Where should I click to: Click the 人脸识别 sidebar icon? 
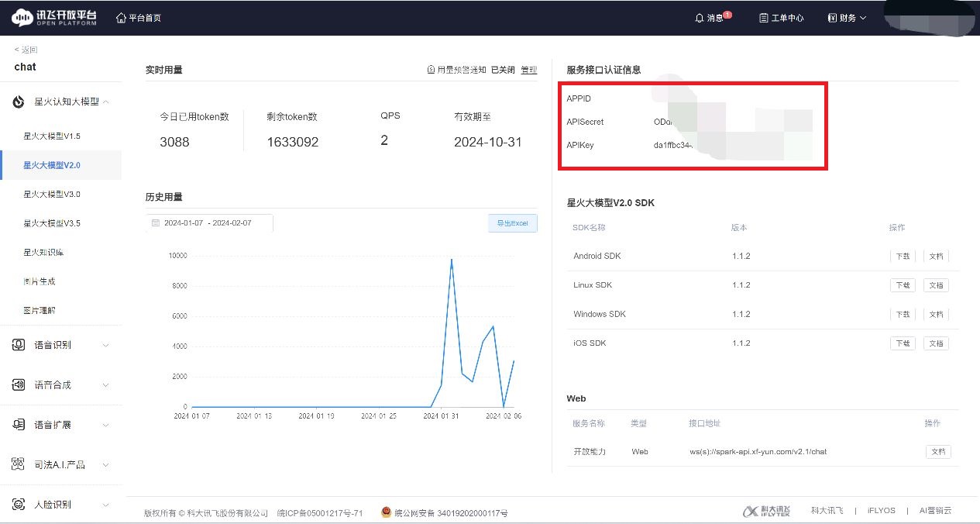[19, 505]
